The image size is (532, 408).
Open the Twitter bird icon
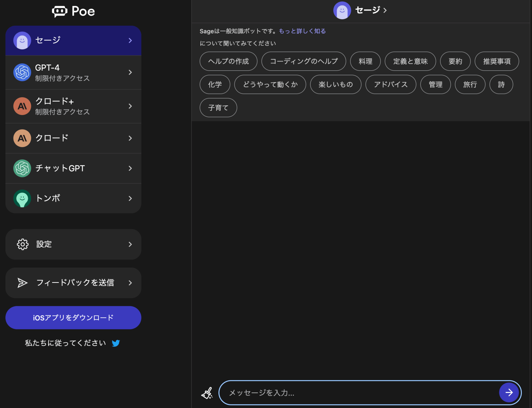116,343
